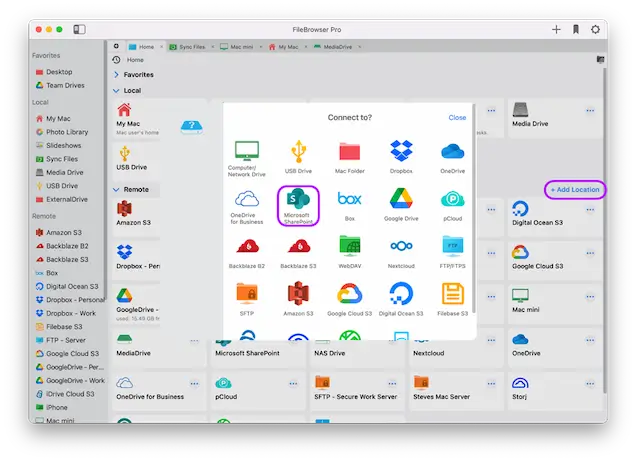
Task: Open the unknown drive question-mark icon
Action: pos(191,127)
